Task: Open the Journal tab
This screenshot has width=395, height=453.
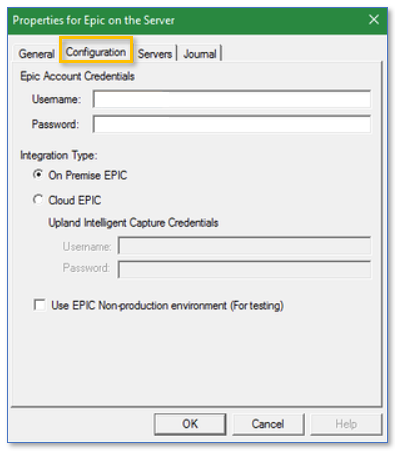Action: click(x=200, y=54)
